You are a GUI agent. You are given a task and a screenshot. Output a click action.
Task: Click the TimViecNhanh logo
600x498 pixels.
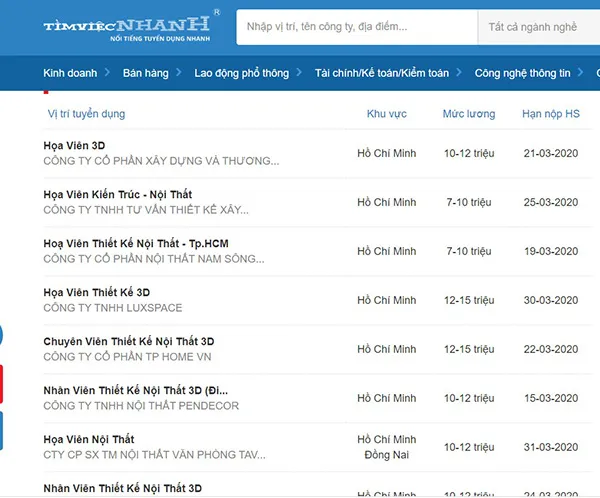tap(126, 27)
